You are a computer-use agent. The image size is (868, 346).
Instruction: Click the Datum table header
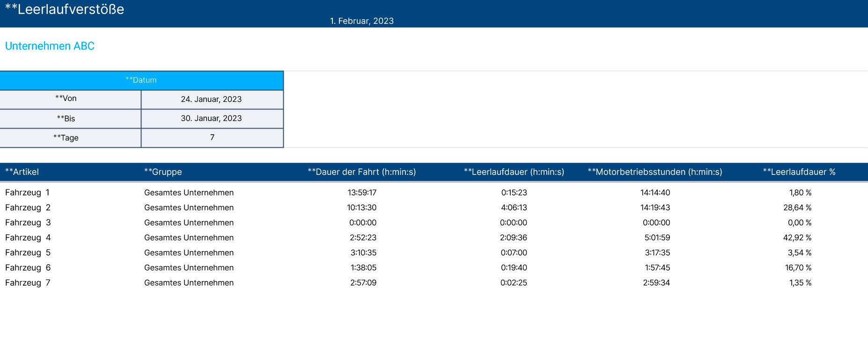click(141, 80)
